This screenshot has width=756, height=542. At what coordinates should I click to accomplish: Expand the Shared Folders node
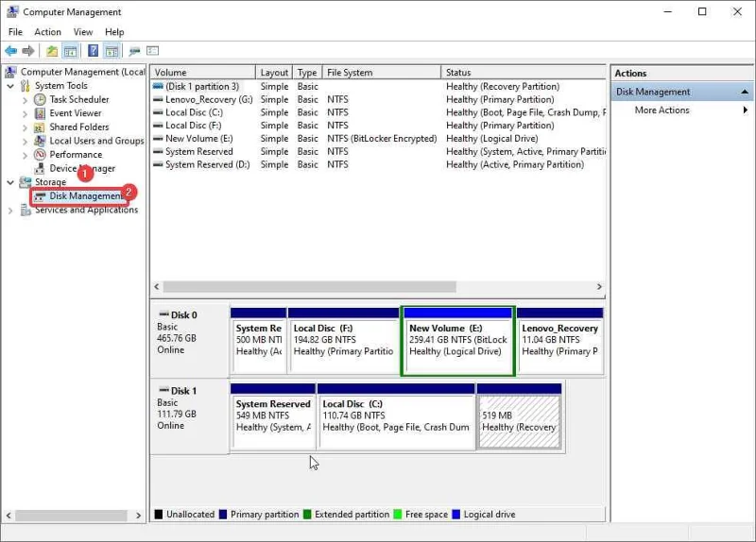[x=26, y=127]
